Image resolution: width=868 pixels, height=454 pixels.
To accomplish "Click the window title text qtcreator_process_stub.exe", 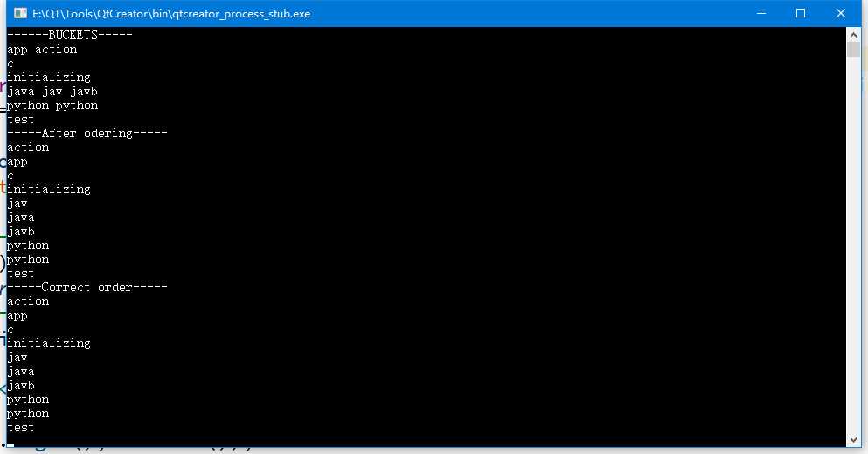I will point(171,14).
